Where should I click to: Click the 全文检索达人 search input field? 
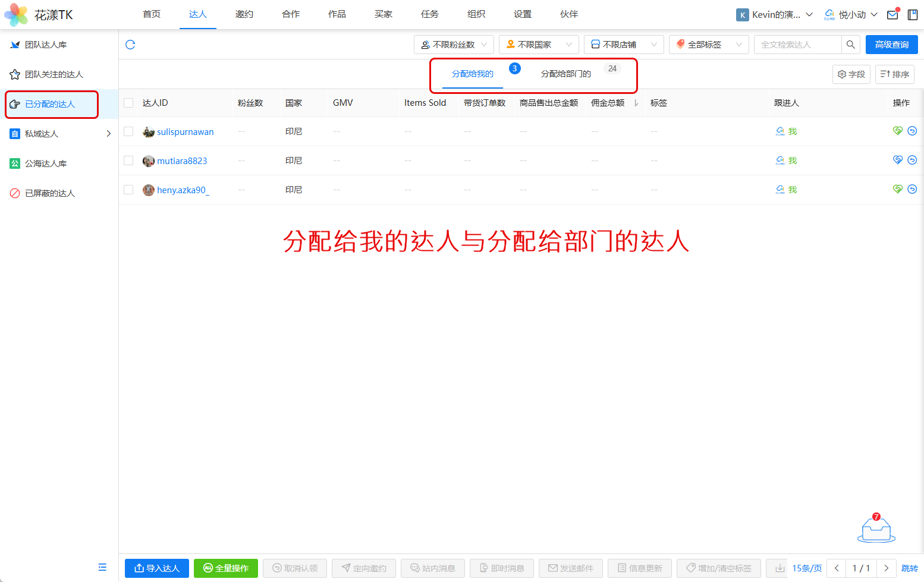(797, 45)
